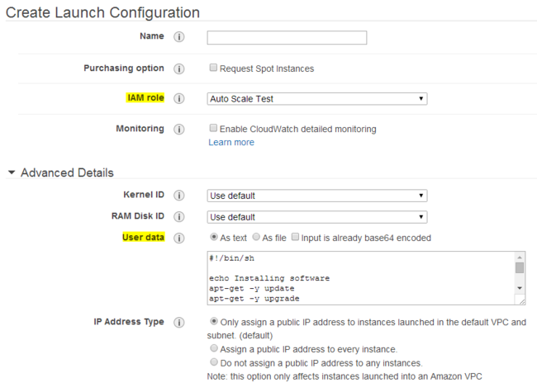Image resolution: width=537 pixels, height=392 pixels.
Task: Check Input is already base64 encoded
Action: (295, 238)
